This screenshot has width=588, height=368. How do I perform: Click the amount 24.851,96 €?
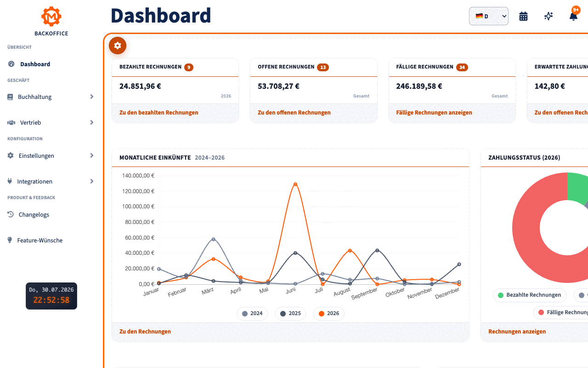[140, 86]
